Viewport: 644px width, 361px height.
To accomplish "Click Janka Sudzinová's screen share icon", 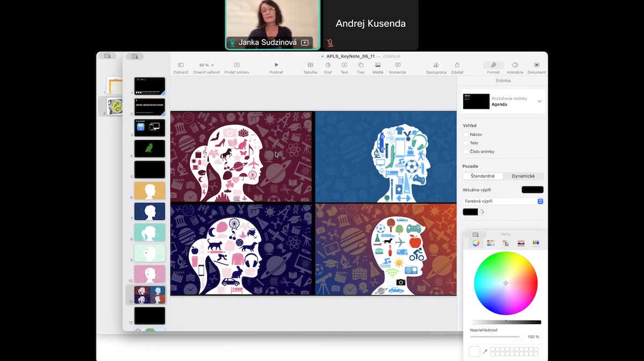I will coord(305,42).
